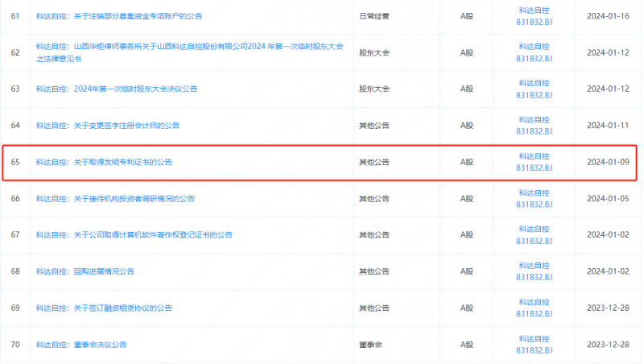Image resolution: width=644 pixels, height=364 pixels.
Task: Click 科达自控 831832.BJ stock link in row 61
Action: pyautogui.click(x=534, y=16)
